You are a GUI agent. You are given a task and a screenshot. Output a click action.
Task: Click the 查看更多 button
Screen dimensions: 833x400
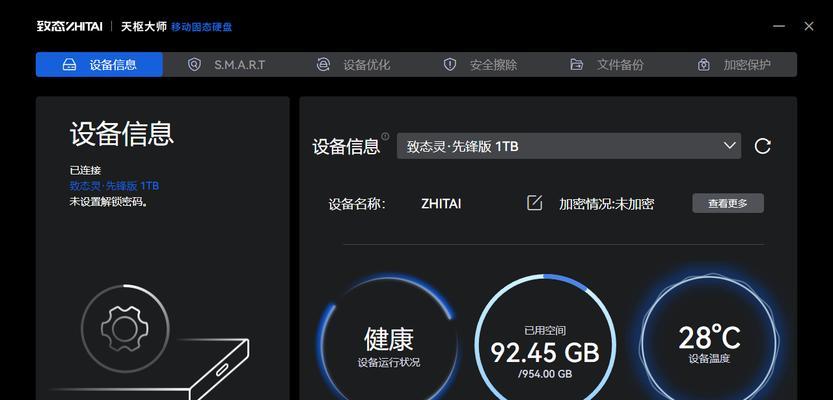(x=728, y=203)
